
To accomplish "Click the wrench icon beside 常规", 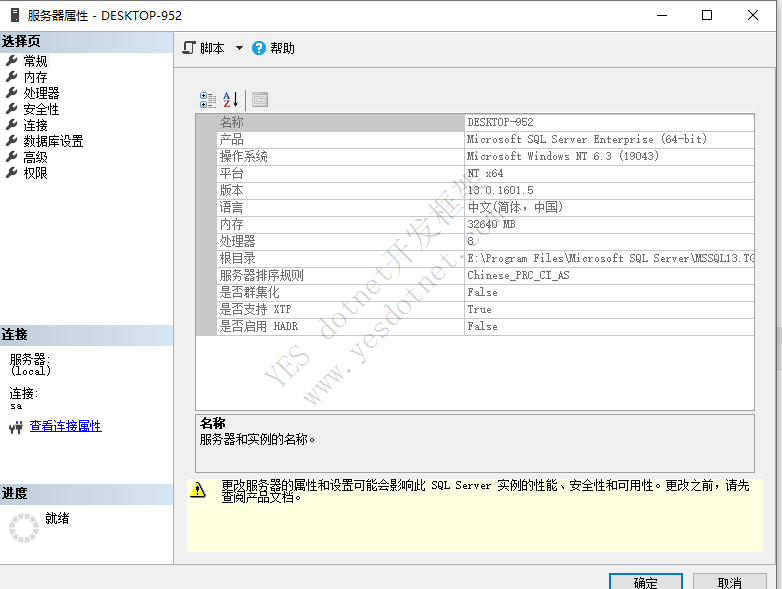I will click(x=12, y=61).
